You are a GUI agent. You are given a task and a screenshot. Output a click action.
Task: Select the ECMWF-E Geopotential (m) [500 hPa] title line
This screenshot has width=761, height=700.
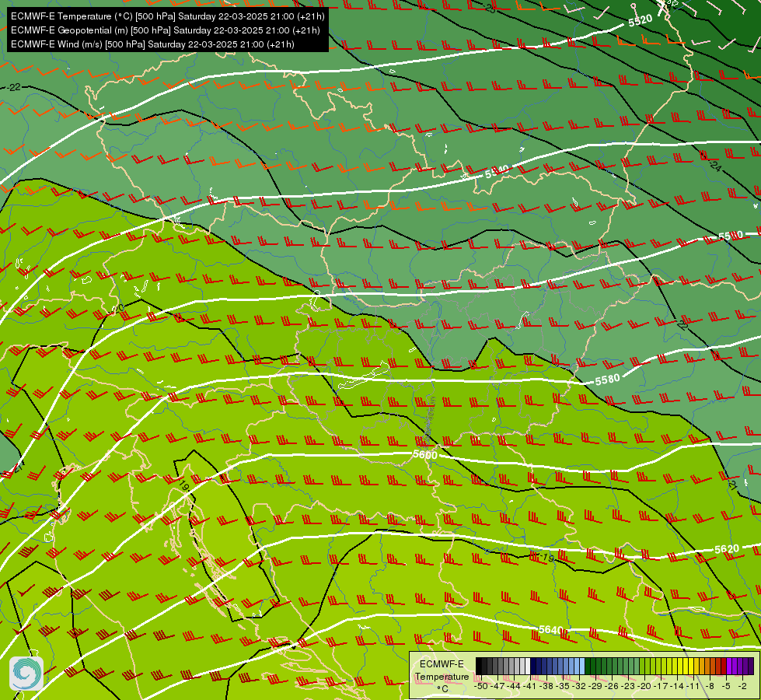(165, 30)
